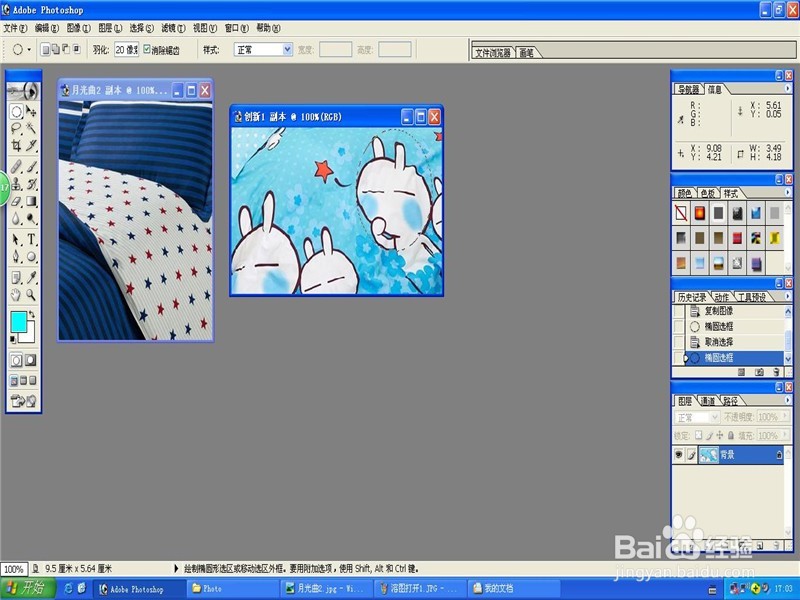The image size is (800, 600).
Task: Switch to the 导航器 tab
Action: 688,90
